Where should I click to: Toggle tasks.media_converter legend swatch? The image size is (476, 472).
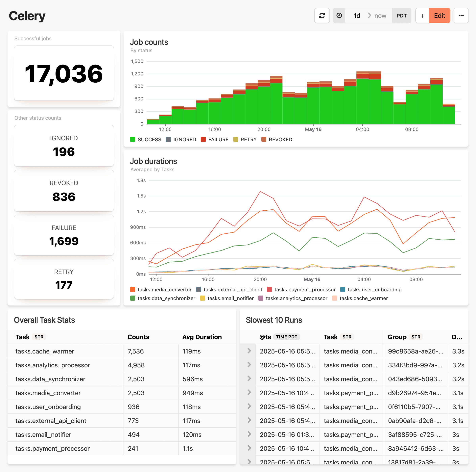[133, 290]
